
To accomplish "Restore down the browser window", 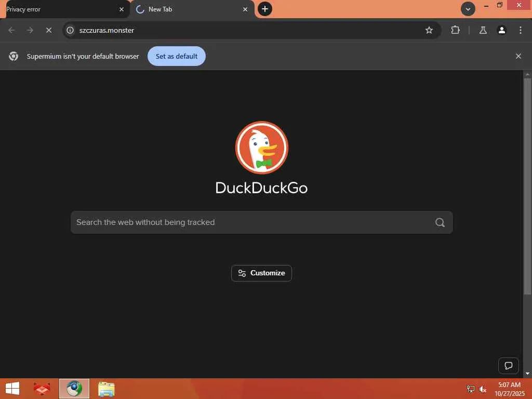I will (x=499, y=5).
